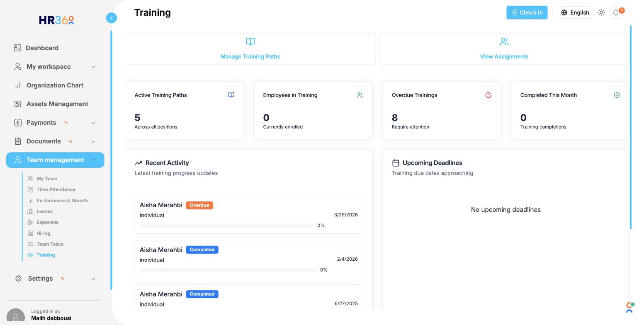Open Organization Chart
This screenshot has height=325, width=644.
55,85
